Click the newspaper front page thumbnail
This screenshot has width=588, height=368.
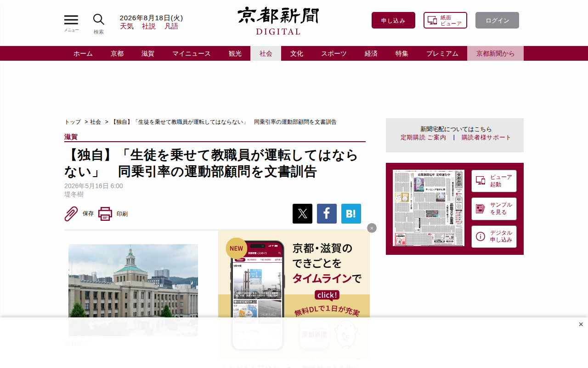click(x=429, y=208)
